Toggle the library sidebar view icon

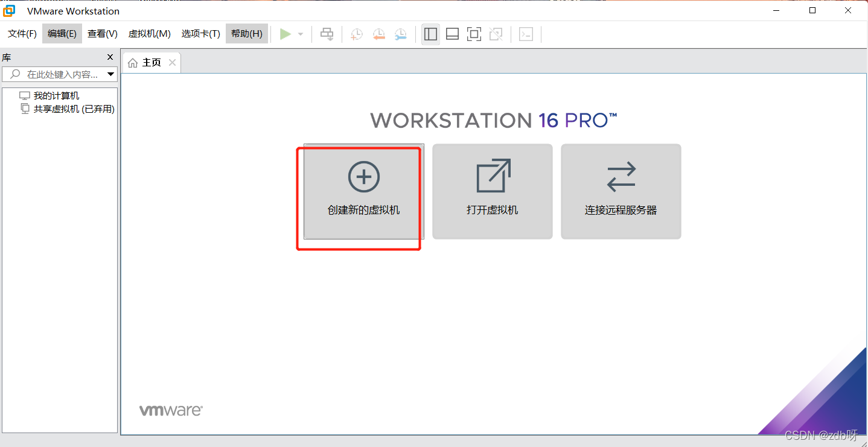pyautogui.click(x=430, y=34)
